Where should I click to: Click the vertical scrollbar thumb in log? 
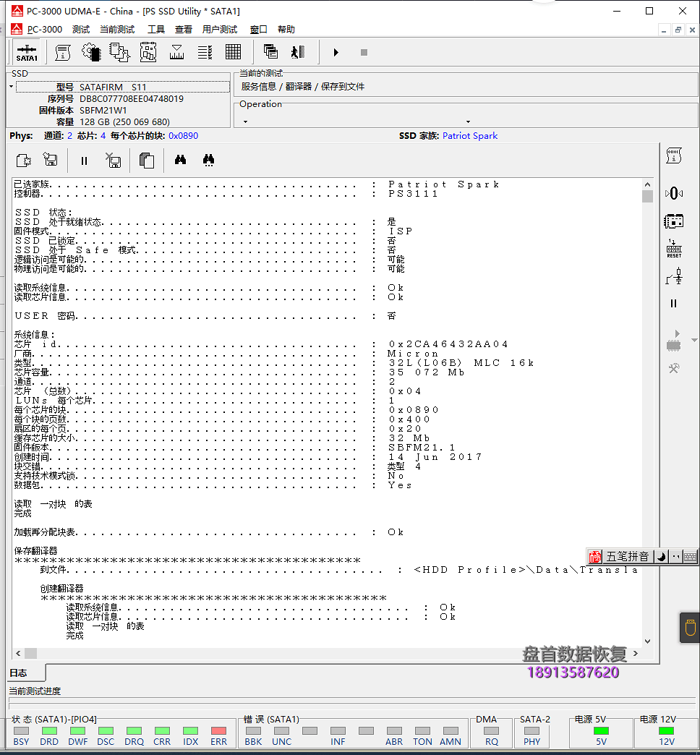(647, 196)
